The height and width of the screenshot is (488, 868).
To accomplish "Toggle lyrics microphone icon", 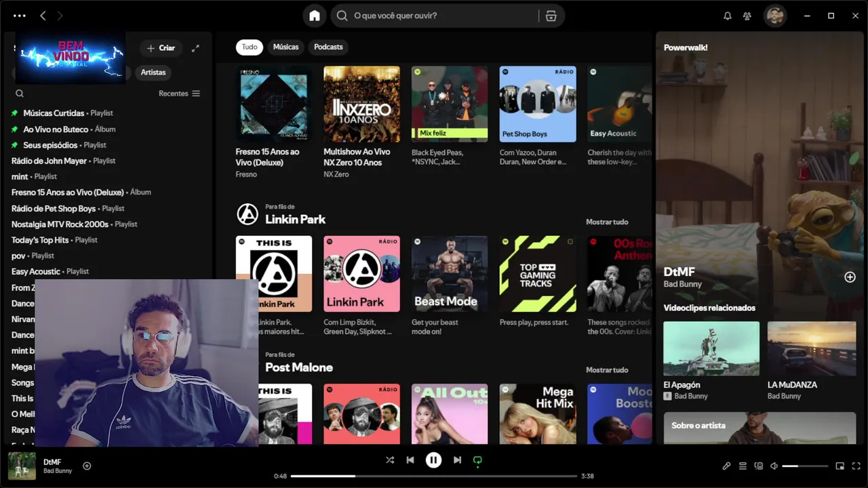I will point(726,466).
